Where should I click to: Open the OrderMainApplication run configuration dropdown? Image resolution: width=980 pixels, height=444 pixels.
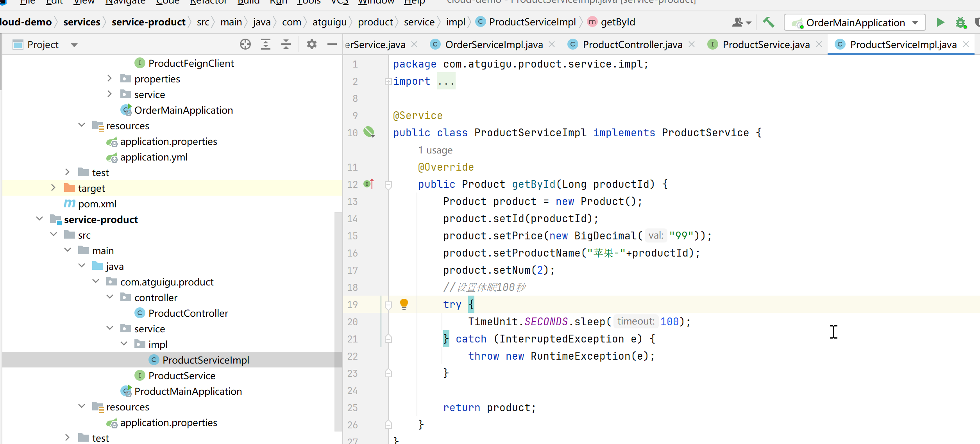click(916, 23)
